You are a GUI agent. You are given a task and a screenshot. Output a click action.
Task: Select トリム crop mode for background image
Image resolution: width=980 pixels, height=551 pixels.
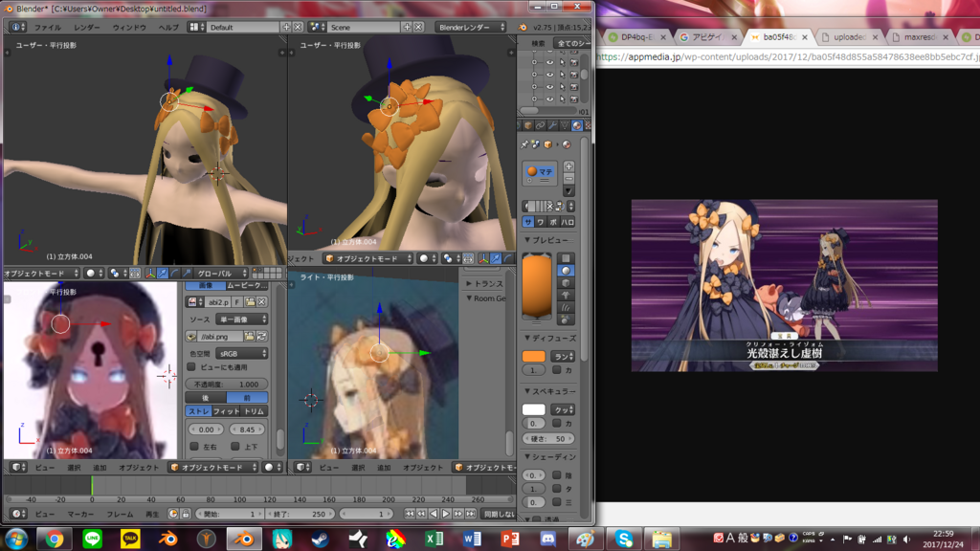(254, 411)
